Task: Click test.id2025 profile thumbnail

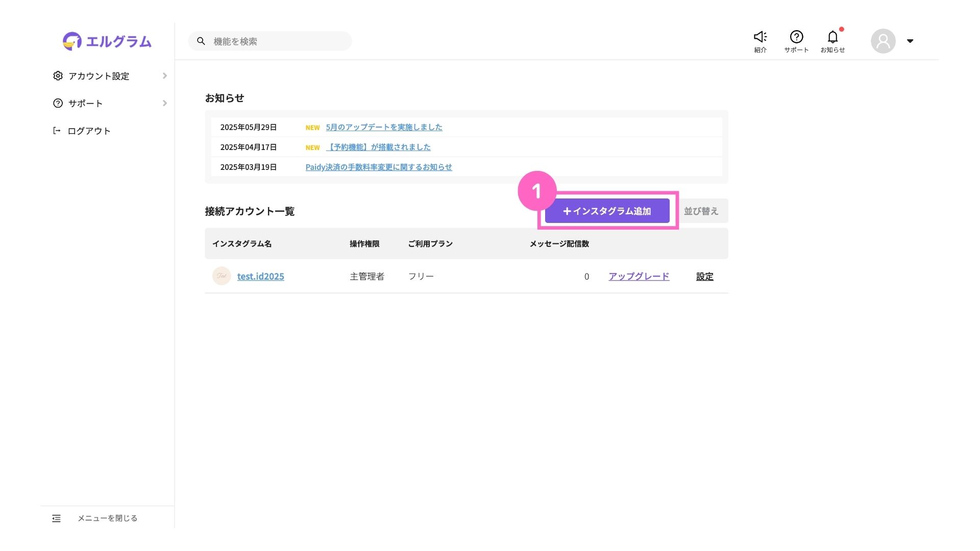Action: point(222,276)
